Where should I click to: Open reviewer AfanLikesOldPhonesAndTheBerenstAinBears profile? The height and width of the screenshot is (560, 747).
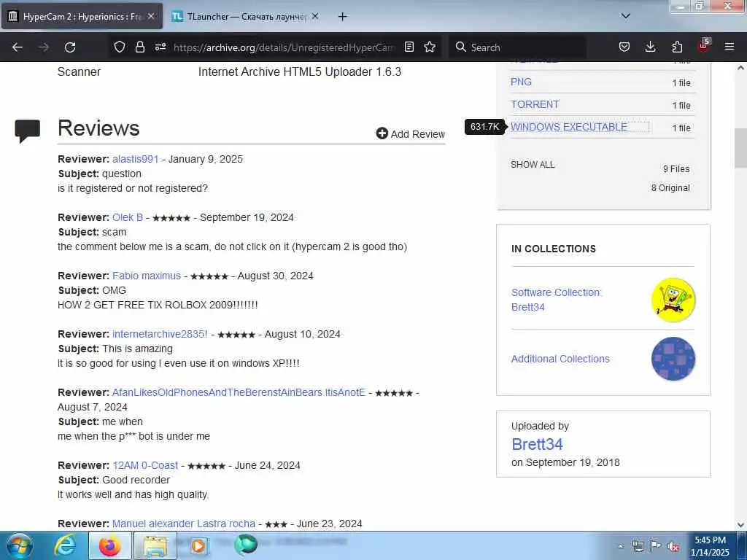239,392
